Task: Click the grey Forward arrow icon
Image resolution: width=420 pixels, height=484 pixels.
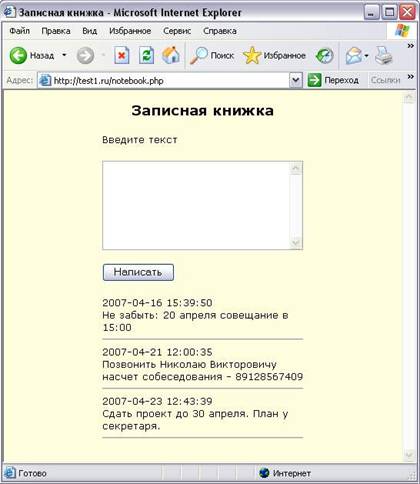Action: pyautogui.click(x=85, y=55)
